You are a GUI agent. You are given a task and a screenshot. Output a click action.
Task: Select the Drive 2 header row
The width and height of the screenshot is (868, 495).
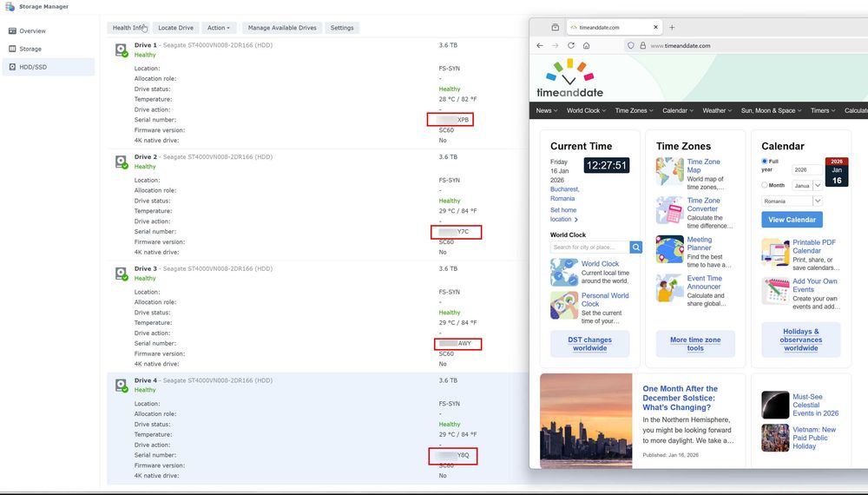(318, 162)
